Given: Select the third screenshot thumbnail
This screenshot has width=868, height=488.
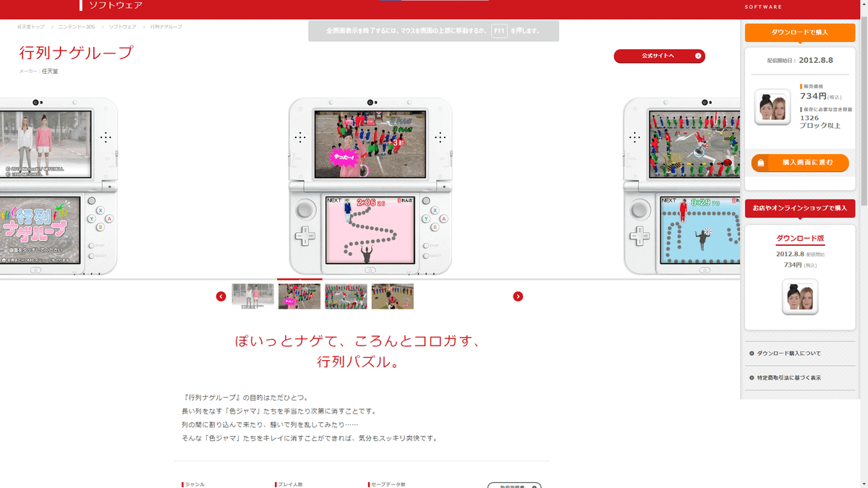Looking at the screenshot, I should click(346, 296).
